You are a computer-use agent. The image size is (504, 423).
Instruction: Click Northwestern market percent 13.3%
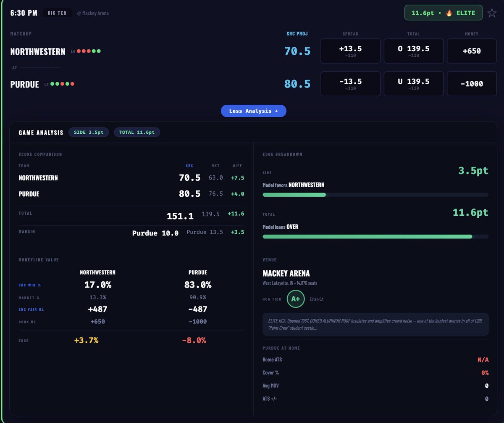(x=98, y=297)
